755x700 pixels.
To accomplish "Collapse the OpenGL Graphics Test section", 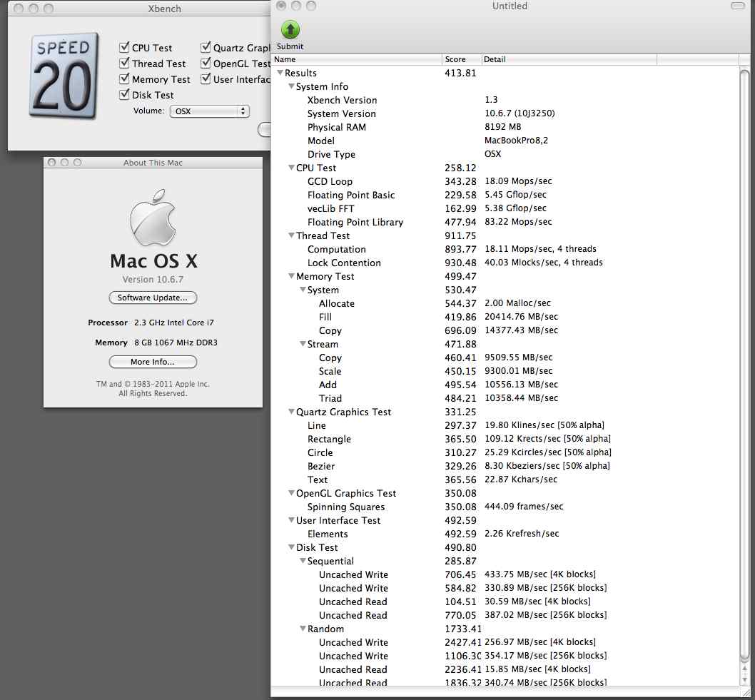I will tap(291, 493).
